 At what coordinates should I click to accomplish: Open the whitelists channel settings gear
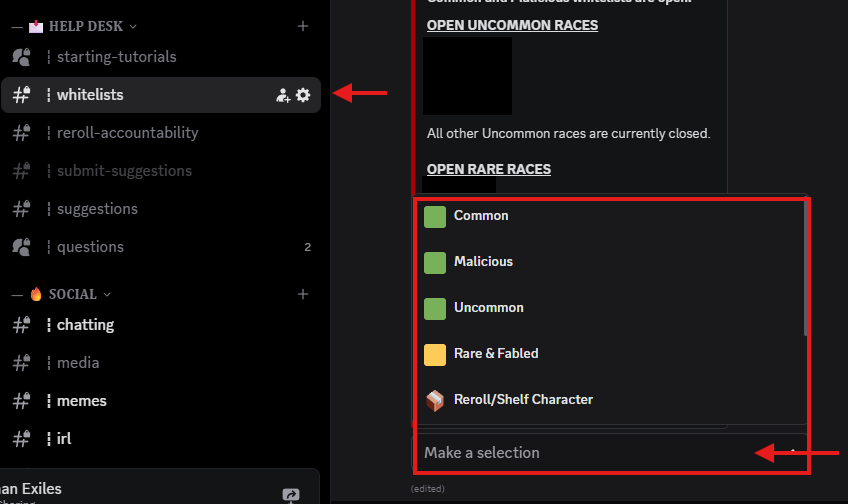click(x=303, y=95)
